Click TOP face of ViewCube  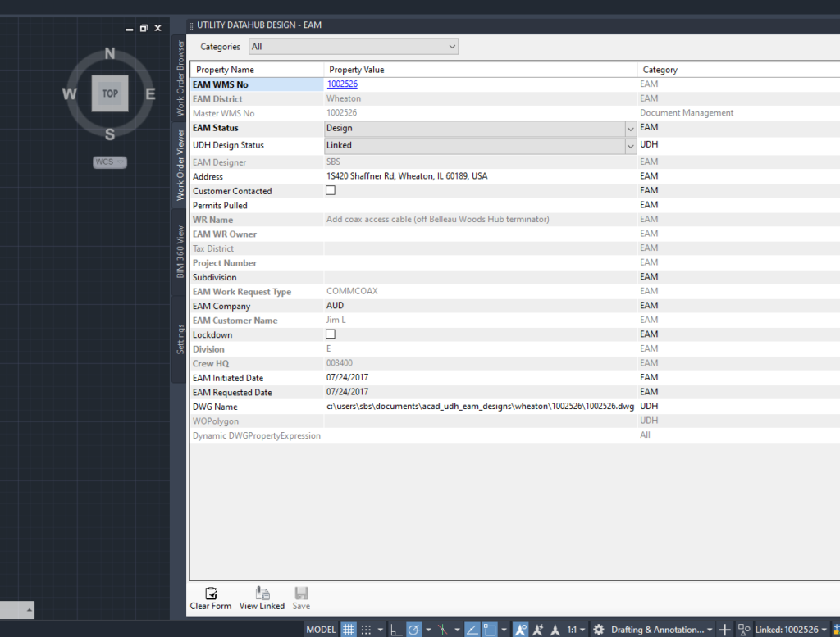[x=110, y=93]
